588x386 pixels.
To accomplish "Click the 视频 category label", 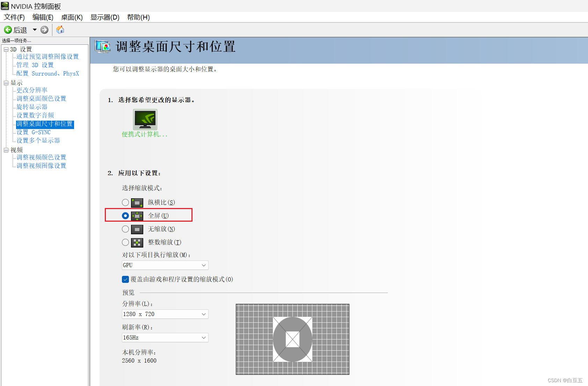I will (x=16, y=150).
